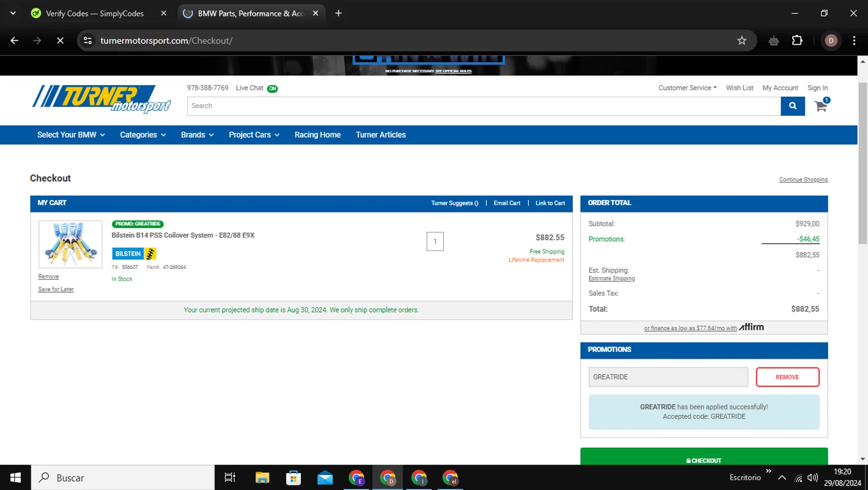The image size is (868, 490).
Task: Open the Chrome profile avatar D
Action: (831, 40)
